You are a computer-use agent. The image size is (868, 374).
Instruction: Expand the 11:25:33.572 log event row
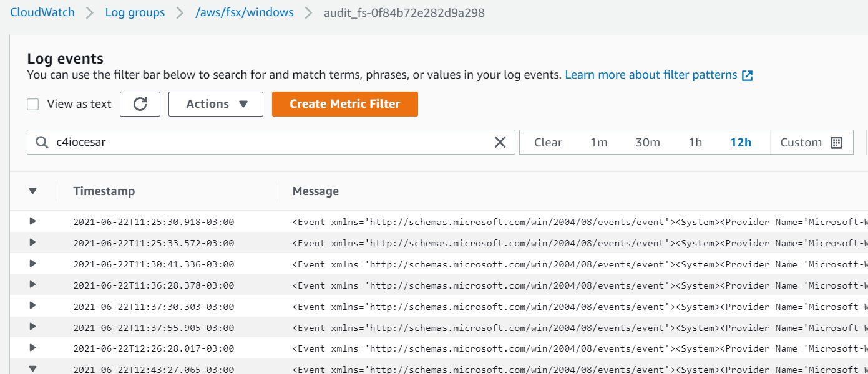point(32,242)
